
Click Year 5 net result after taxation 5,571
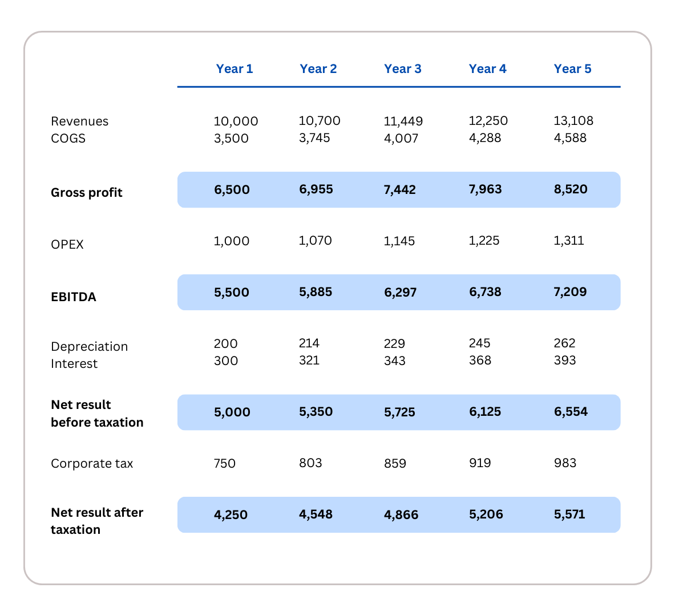(569, 514)
